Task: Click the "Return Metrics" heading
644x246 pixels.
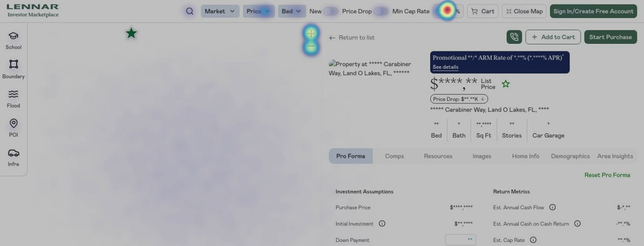Action: point(511,192)
